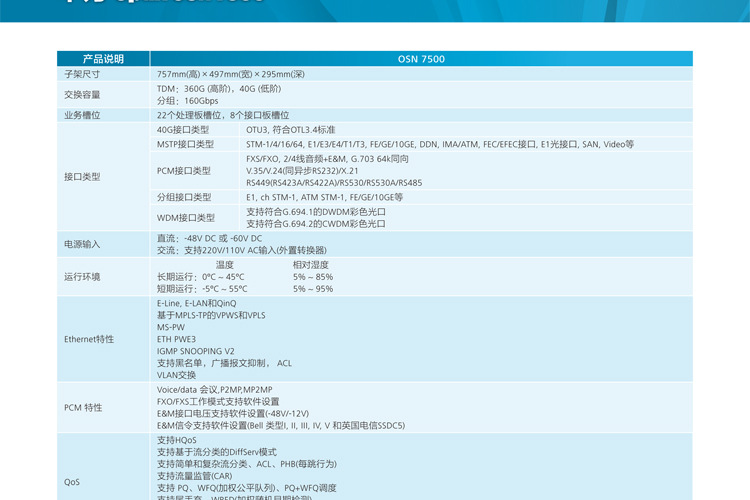
Task: Select the '支持基于流分类的DiffServ模式' line
Action: (x=217, y=452)
